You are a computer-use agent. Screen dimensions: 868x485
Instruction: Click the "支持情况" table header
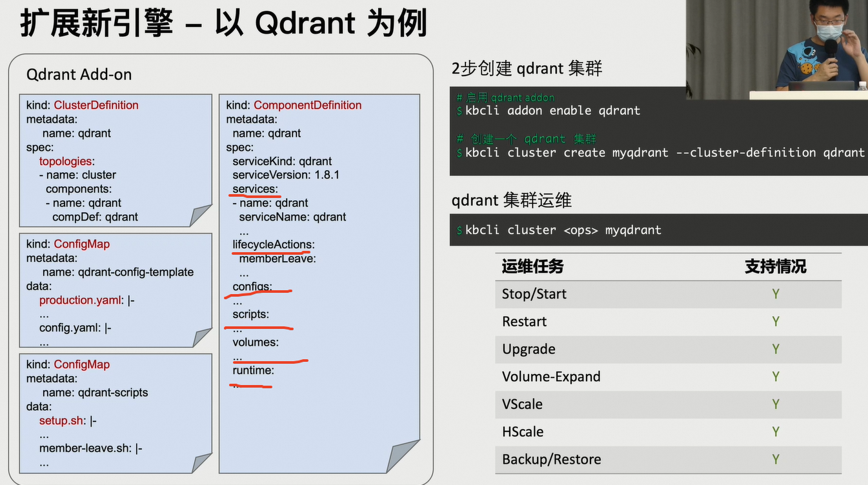pos(775,266)
